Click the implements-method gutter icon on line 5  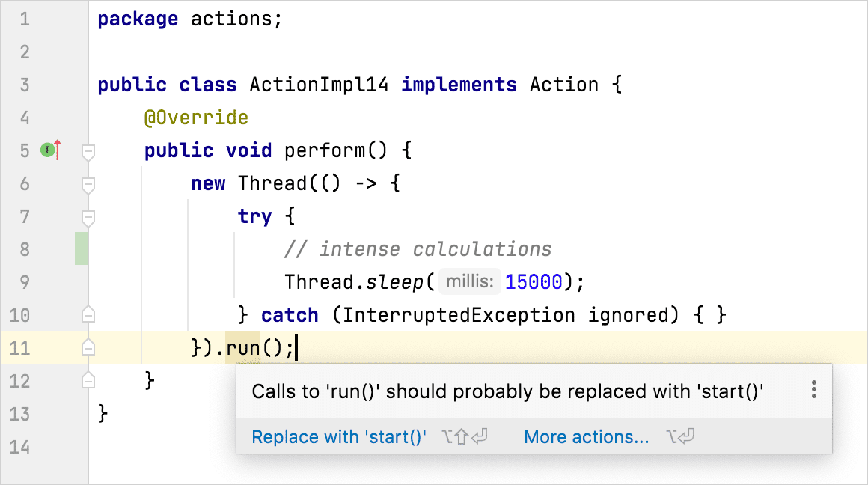coord(50,150)
